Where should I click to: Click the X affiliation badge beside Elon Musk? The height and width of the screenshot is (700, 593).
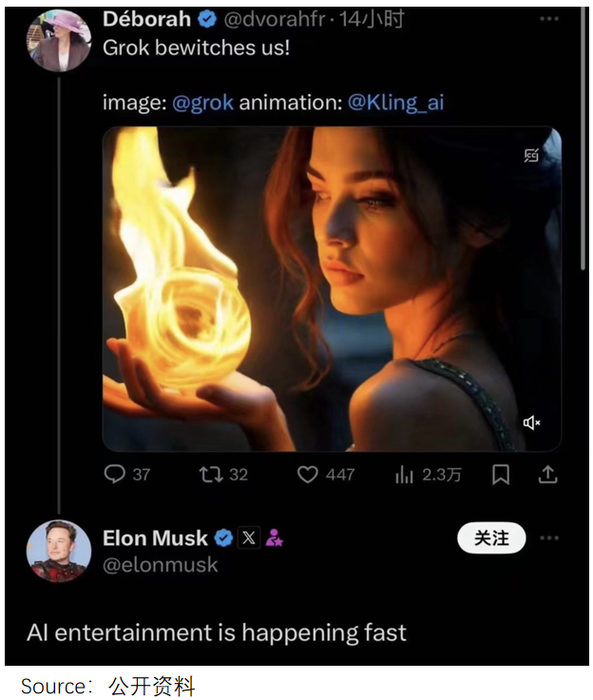[249, 538]
